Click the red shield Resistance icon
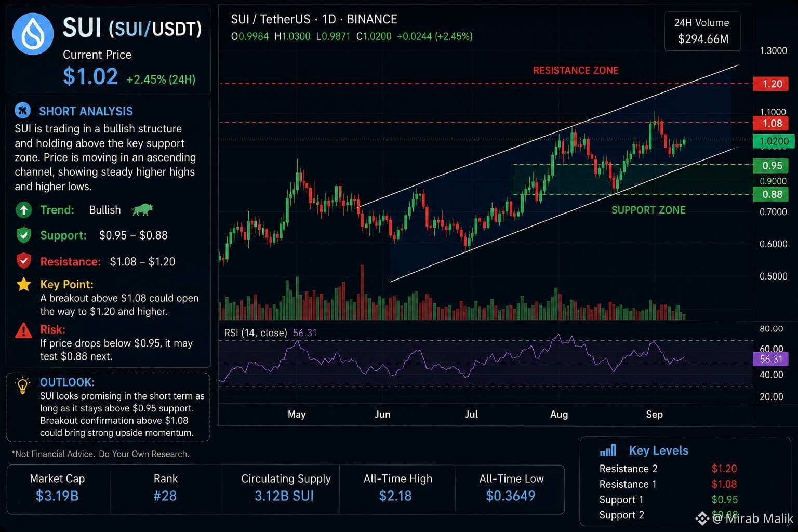This screenshot has width=798, height=532. (x=23, y=261)
